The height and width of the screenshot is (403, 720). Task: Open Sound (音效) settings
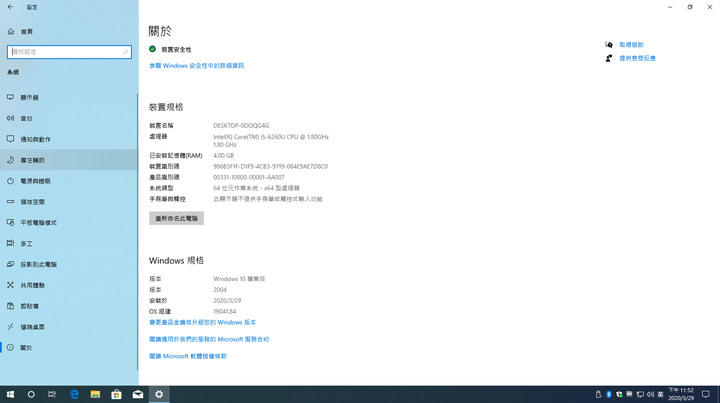(x=69, y=118)
